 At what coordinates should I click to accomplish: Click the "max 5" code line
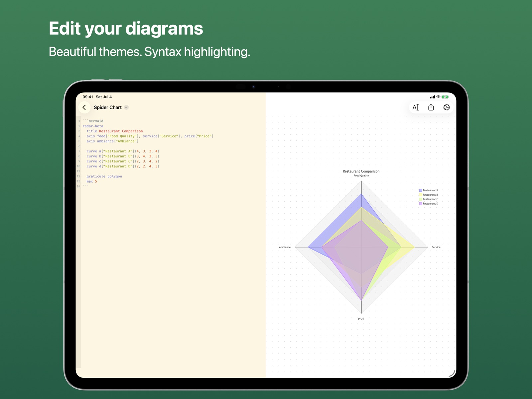92,181
